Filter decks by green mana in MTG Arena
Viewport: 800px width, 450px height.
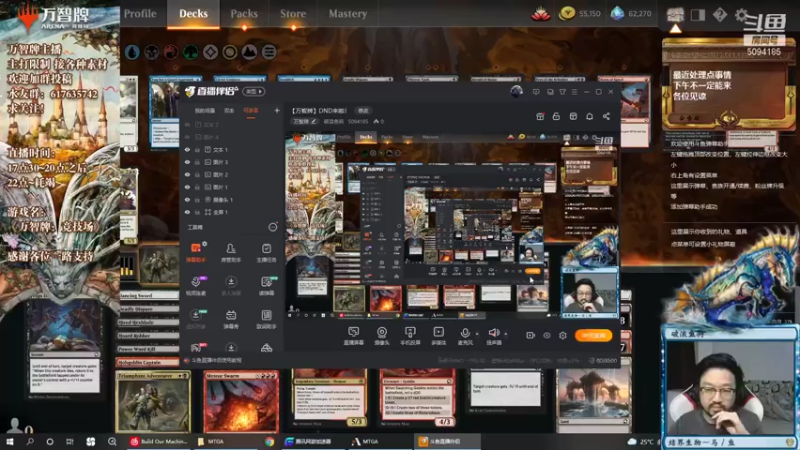click(191, 52)
